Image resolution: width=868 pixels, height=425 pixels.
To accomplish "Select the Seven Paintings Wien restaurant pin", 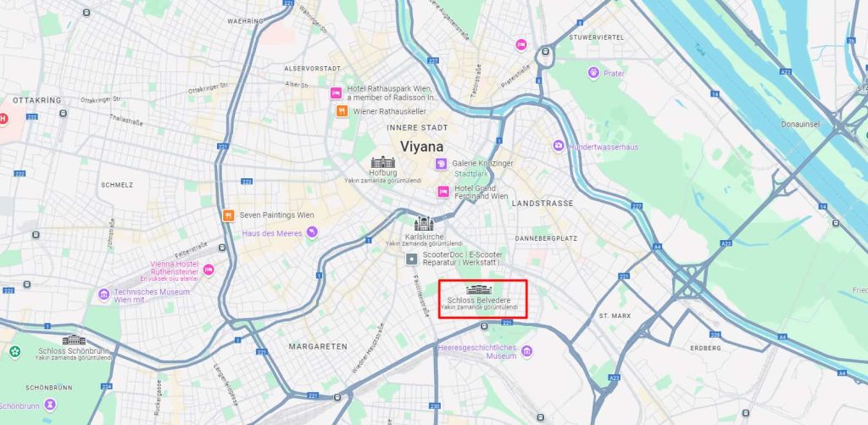I will point(228,215).
